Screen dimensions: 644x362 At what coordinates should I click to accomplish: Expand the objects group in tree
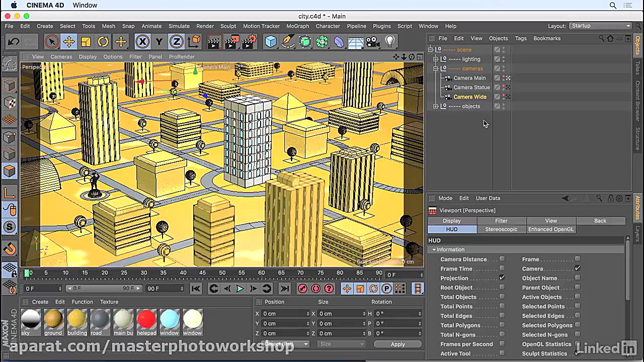tap(436, 107)
